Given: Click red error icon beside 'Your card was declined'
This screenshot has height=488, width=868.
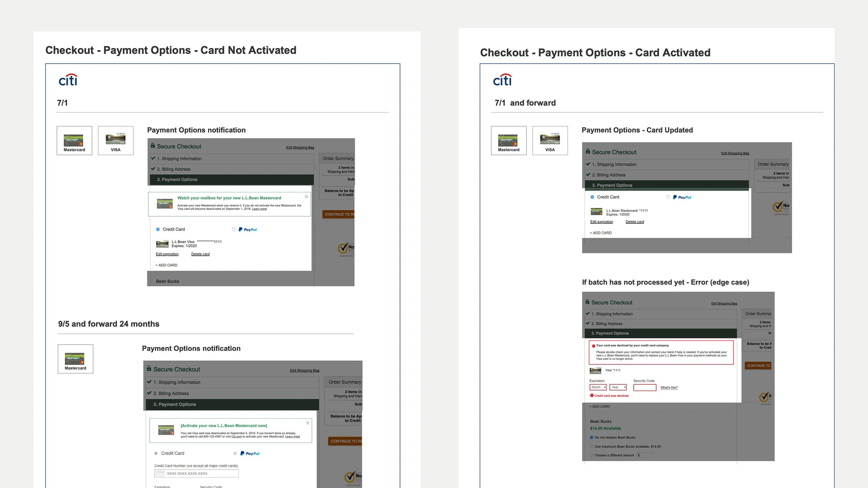Looking at the screenshot, I should [x=594, y=346].
